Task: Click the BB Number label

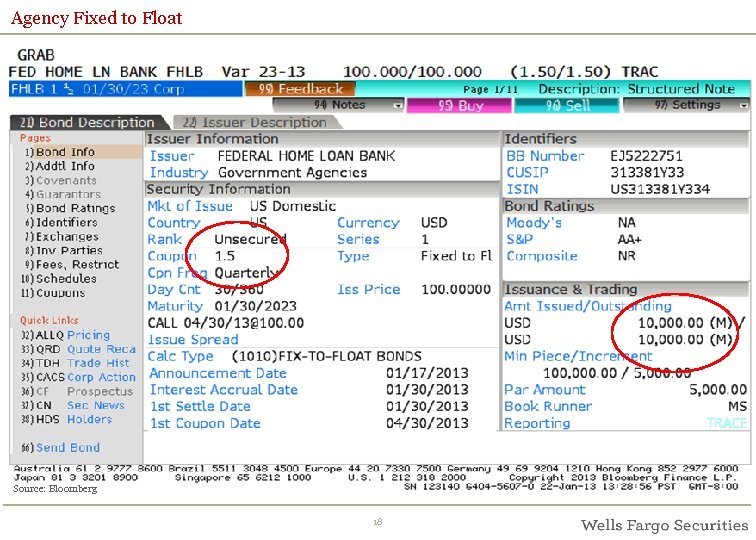Action: point(545,156)
